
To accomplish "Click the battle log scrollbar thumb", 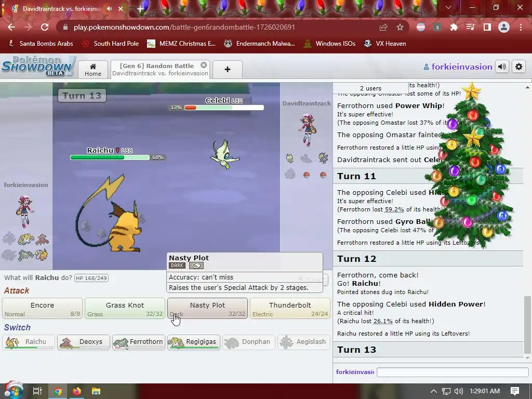I will click(527, 325).
